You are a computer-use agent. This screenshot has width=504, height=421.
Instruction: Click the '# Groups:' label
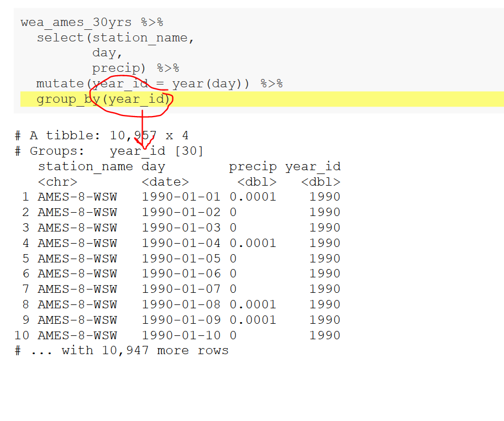50,151
